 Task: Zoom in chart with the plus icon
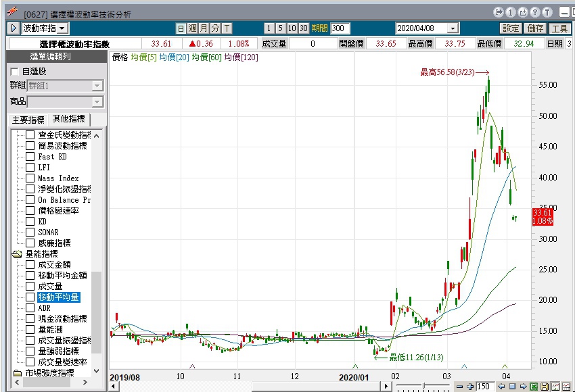(469, 387)
